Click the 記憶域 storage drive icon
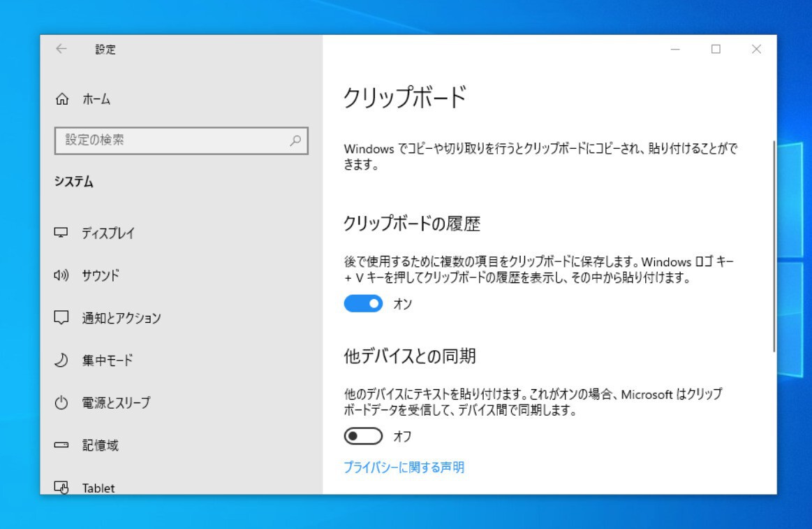 click(61, 444)
